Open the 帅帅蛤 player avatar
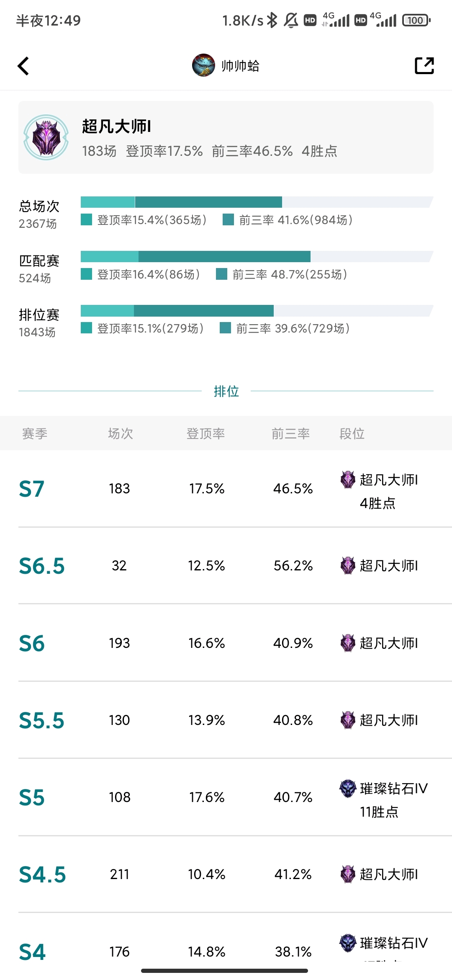 pos(203,65)
